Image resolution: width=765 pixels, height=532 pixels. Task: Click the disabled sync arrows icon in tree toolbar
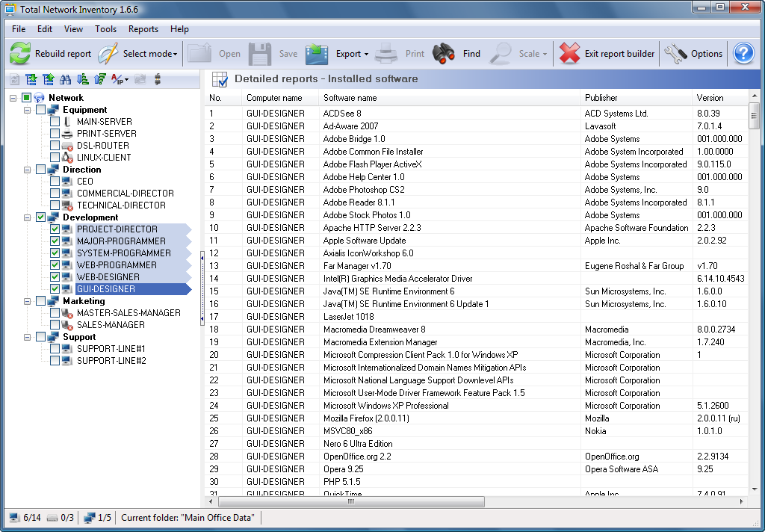pyautogui.click(x=140, y=79)
